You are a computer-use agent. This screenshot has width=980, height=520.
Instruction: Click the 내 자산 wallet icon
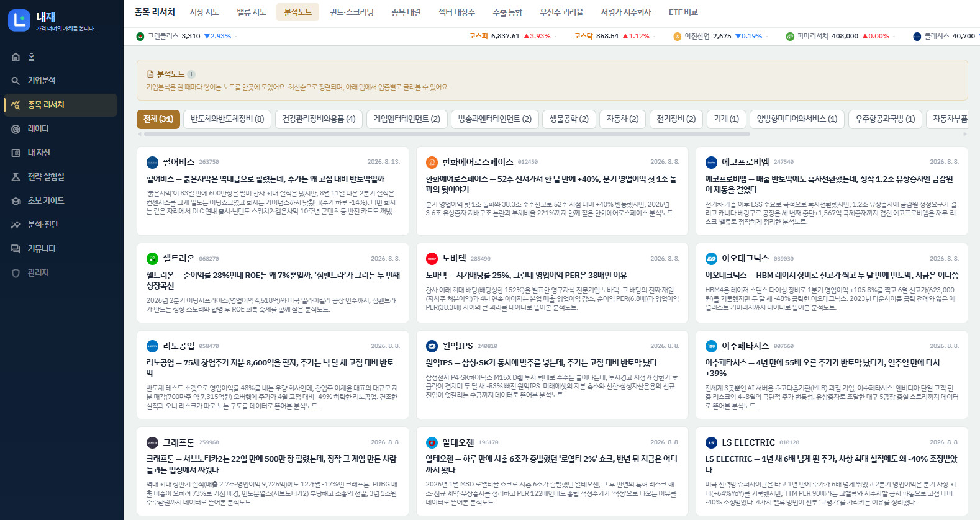coord(16,153)
